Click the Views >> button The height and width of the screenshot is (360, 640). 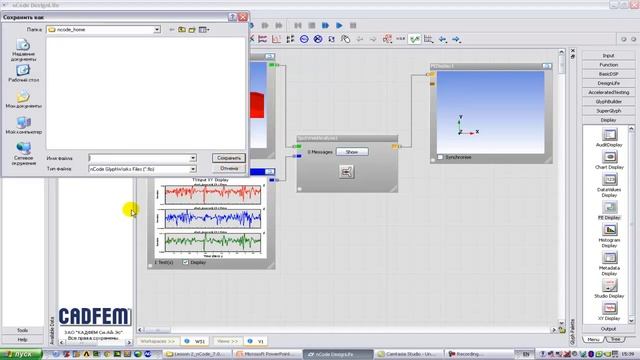pyautogui.click(x=227, y=341)
